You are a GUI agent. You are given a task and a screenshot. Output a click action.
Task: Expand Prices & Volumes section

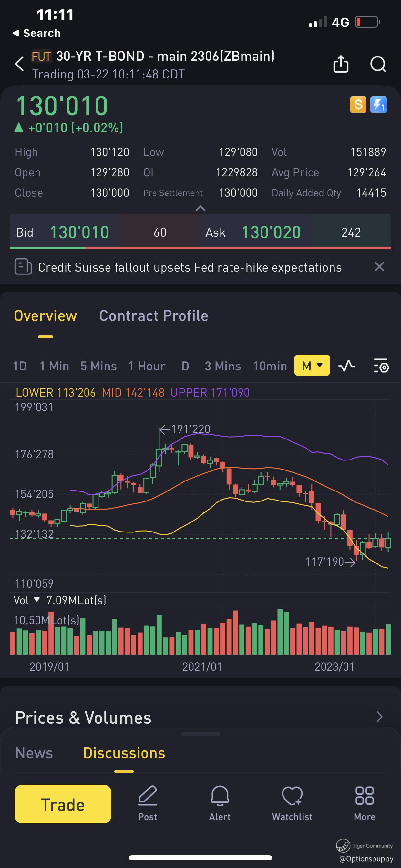pyautogui.click(x=379, y=717)
